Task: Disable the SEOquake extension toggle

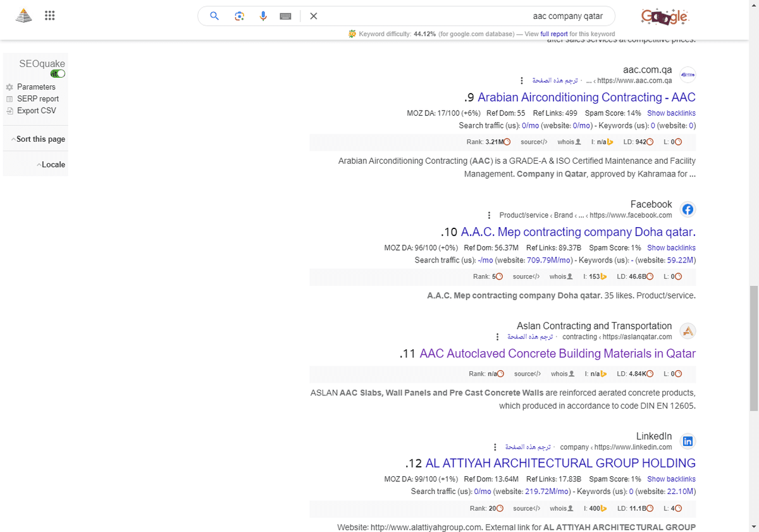Action: click(x=58, y=73)
